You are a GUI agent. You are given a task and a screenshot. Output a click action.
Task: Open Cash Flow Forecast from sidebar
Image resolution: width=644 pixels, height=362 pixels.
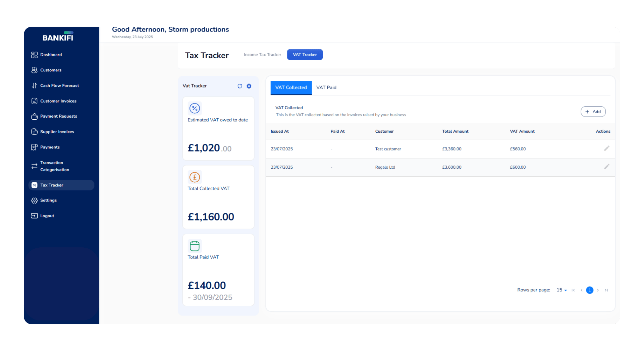(59, 85)
